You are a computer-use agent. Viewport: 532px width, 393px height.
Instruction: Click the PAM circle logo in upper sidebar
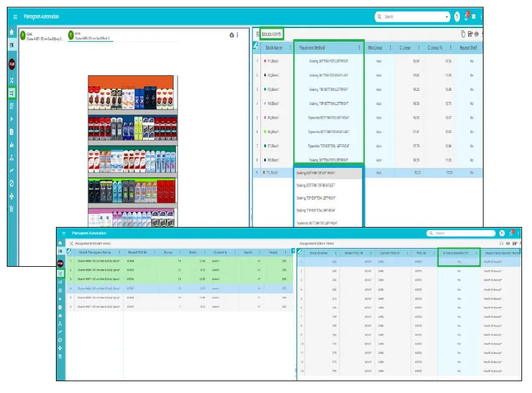(x=12, y=64)
